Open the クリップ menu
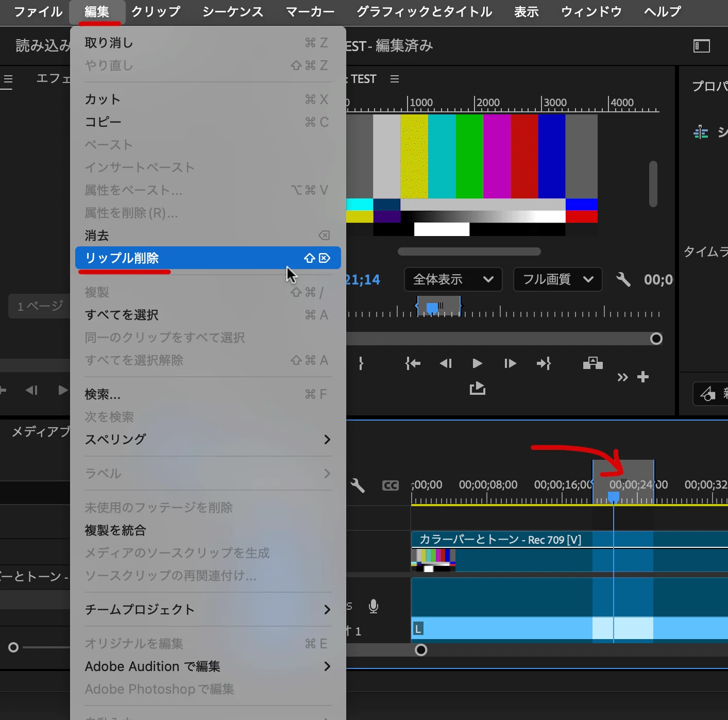 click(156, 11)
